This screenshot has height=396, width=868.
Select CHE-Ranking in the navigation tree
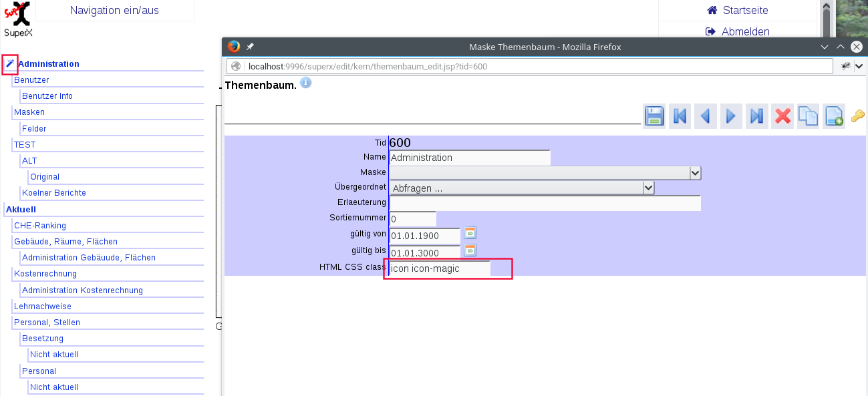pyautogui.click(x=40, y=226)
